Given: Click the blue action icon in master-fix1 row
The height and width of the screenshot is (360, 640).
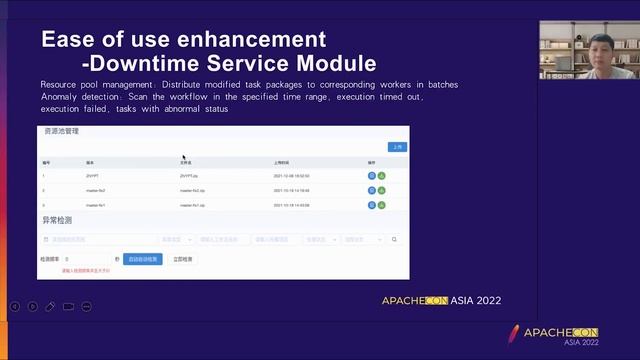Looking at the screenshot, I should [x=371, y=205].
